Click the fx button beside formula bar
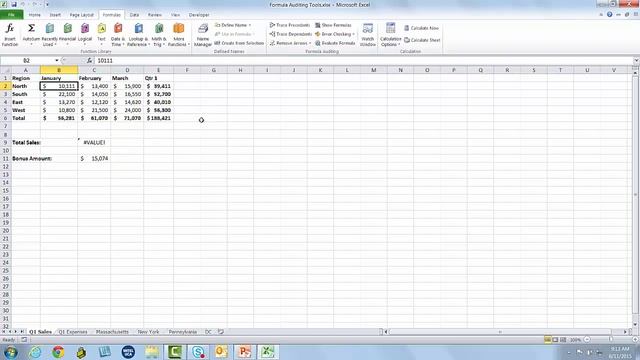The width and height of the screenshot is (640, 360). [89, 60]
